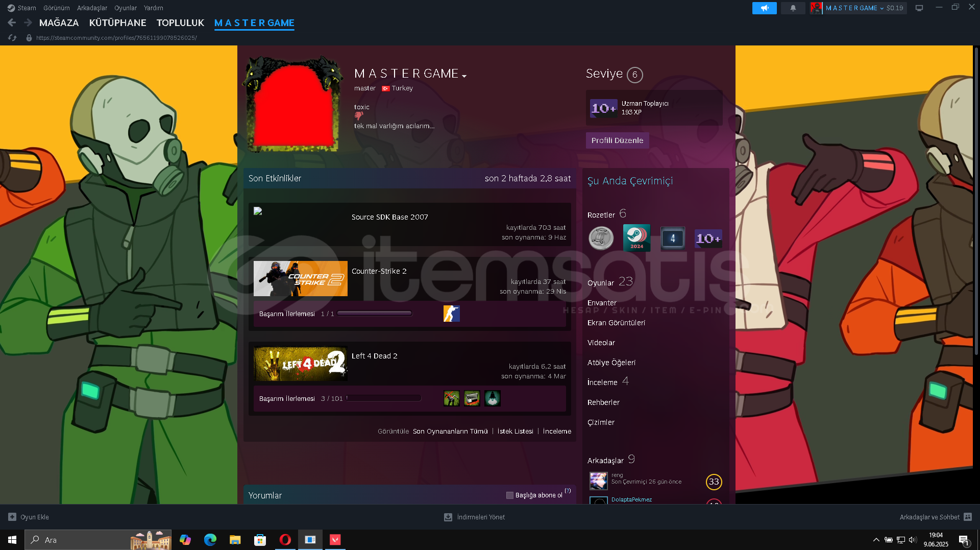Click the Uzman Toplayıcı 10+ badge icon
The width and height of the screenshot is (980, 550).
pyautogui.click(x=604, y=108)
